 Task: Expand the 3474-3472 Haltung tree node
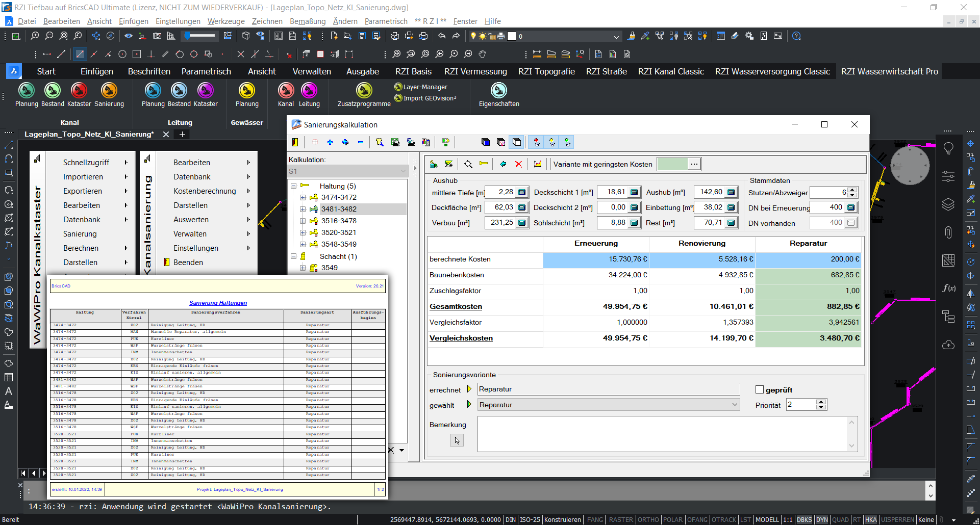point(303,198)
